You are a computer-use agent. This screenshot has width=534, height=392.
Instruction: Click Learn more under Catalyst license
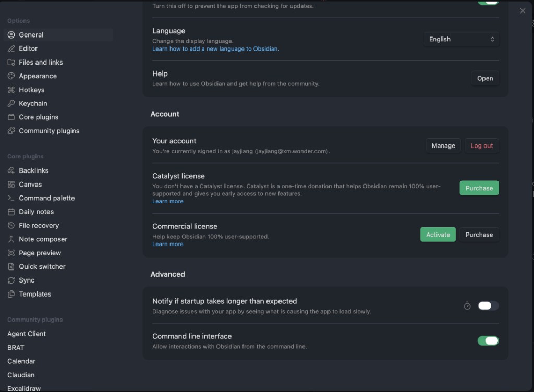click(x=168, y=201)
